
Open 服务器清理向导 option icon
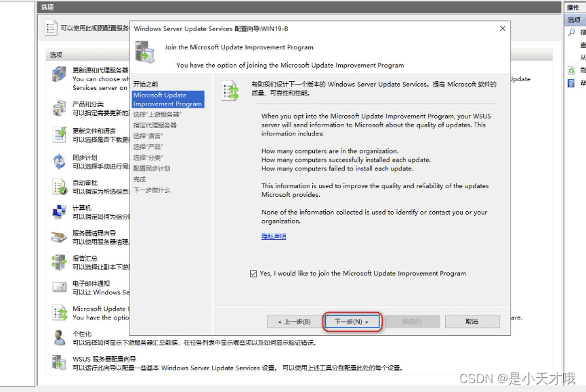coord(59,237)
